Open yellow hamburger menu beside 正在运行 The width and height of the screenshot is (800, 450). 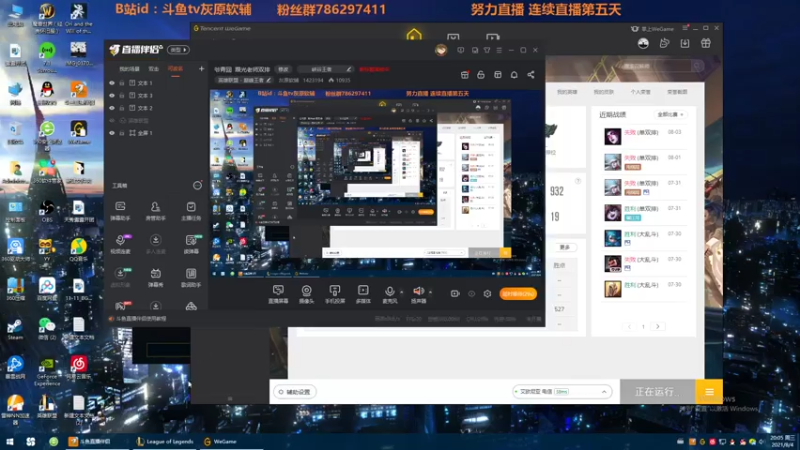tap(709, 392)
